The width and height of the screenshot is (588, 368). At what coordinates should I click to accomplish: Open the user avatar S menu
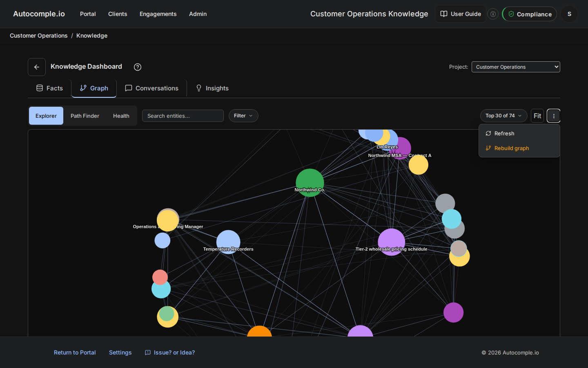coord(569,14)
